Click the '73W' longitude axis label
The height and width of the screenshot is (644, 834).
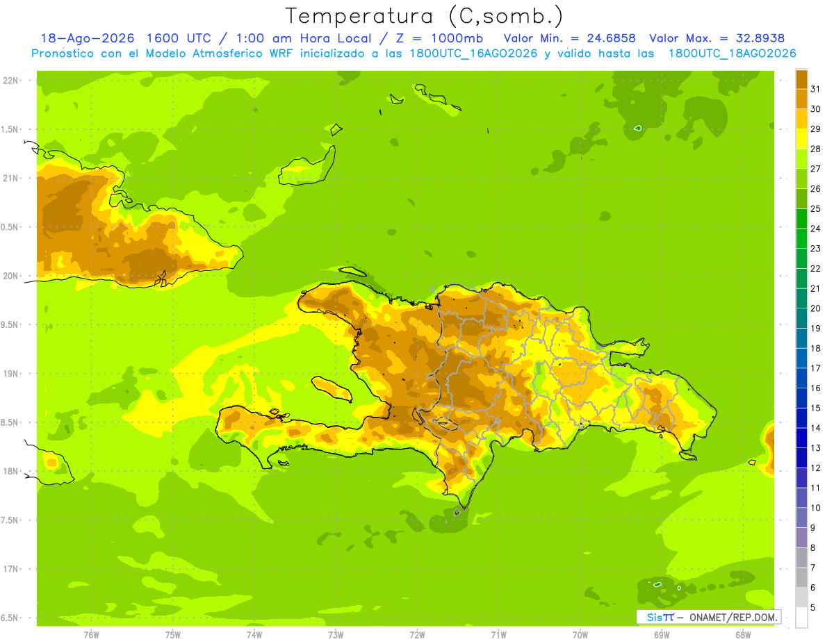pos(336,635)
